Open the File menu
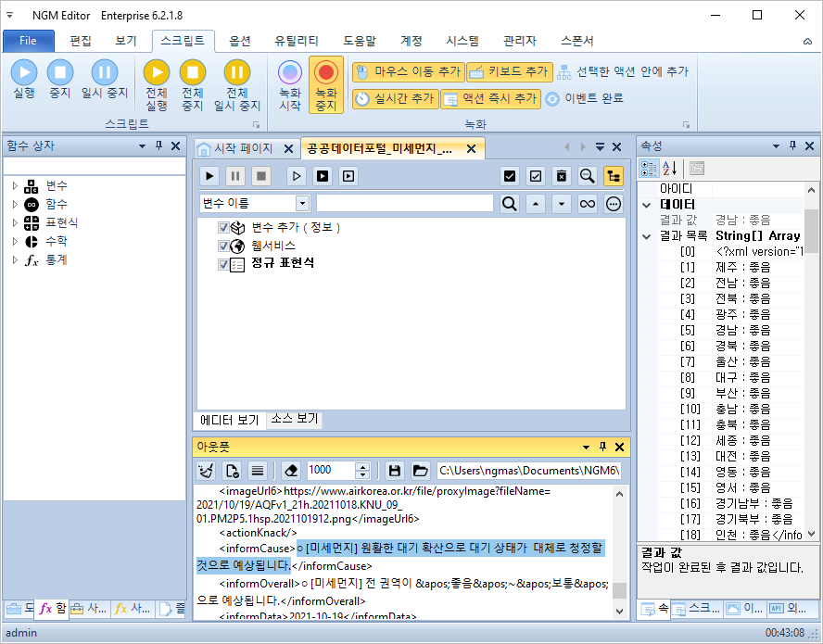Image resolution: width=823 pixels, height=644 pixels. (29, 41)
